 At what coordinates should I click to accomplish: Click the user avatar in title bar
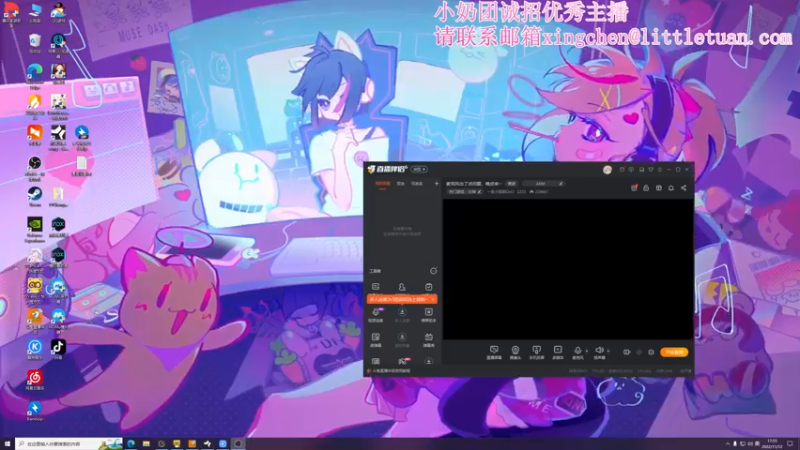click(x=607, y=170)
